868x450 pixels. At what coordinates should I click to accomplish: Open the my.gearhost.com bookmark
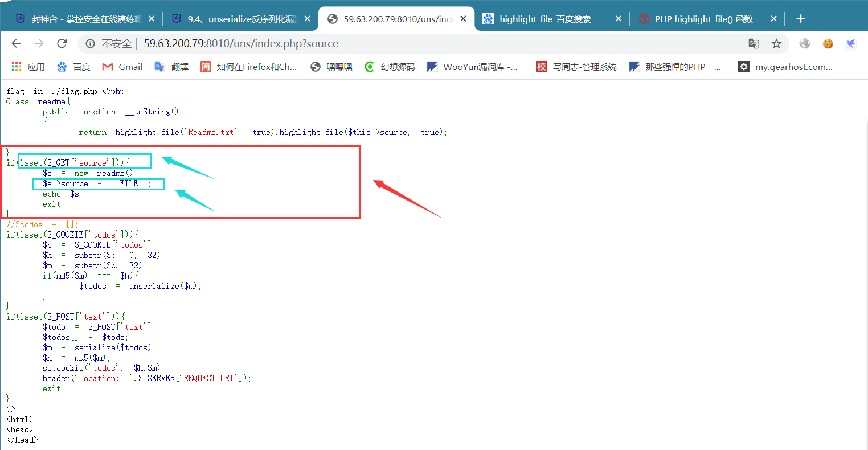pos(785,67)
